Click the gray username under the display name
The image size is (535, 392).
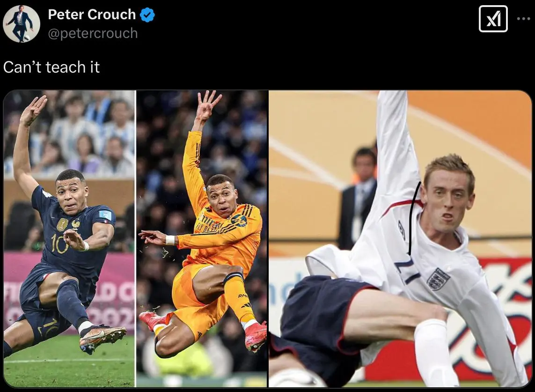(93, 33)
